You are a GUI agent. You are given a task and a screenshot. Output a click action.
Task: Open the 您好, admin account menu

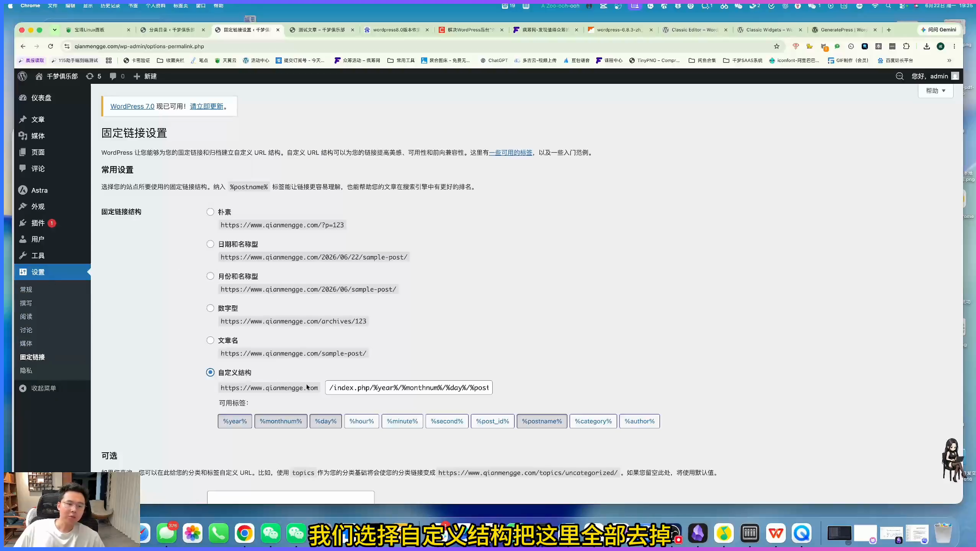click(935, 76)
